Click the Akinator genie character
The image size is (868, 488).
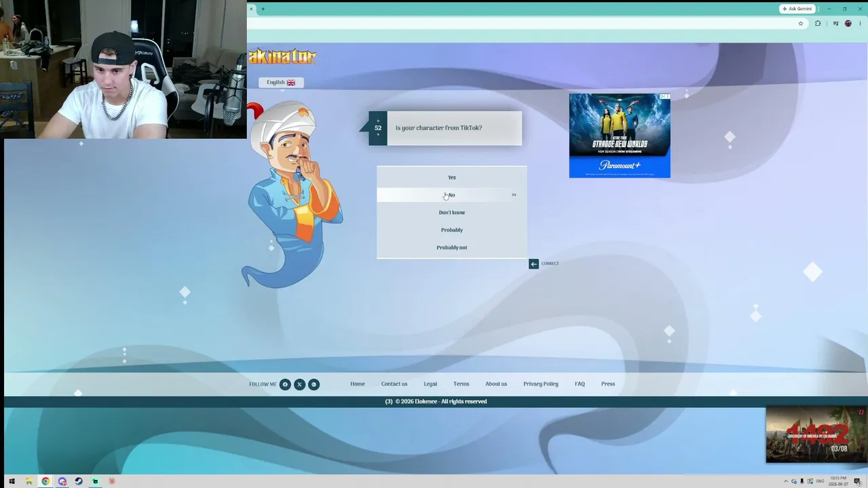pos(294,195)
